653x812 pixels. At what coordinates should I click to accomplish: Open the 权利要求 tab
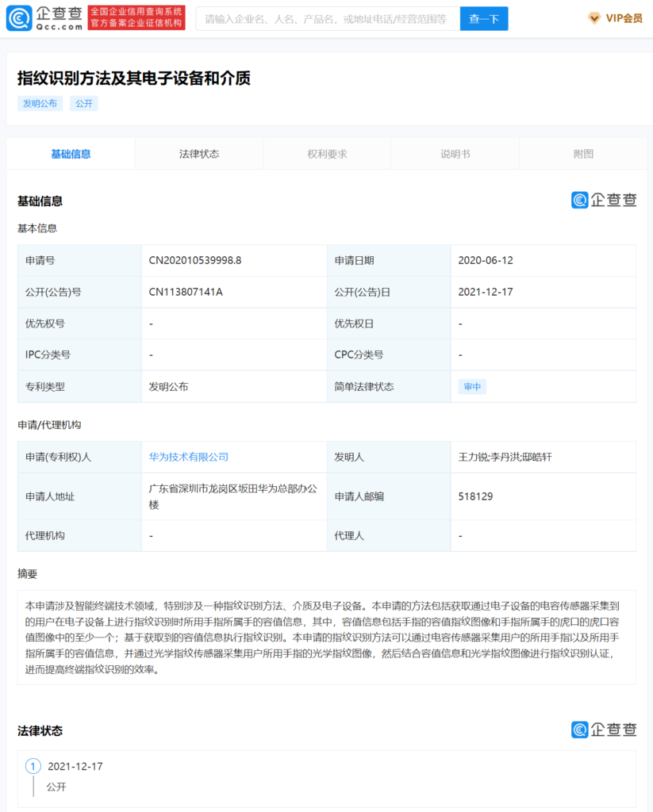[327, 153]
